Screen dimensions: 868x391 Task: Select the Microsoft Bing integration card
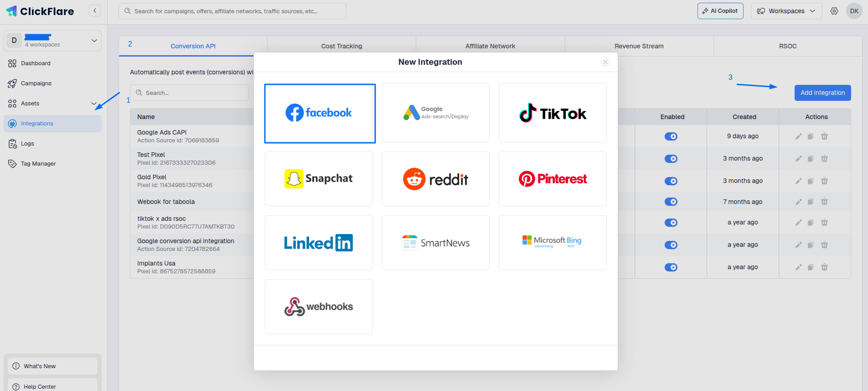point(553,243)
